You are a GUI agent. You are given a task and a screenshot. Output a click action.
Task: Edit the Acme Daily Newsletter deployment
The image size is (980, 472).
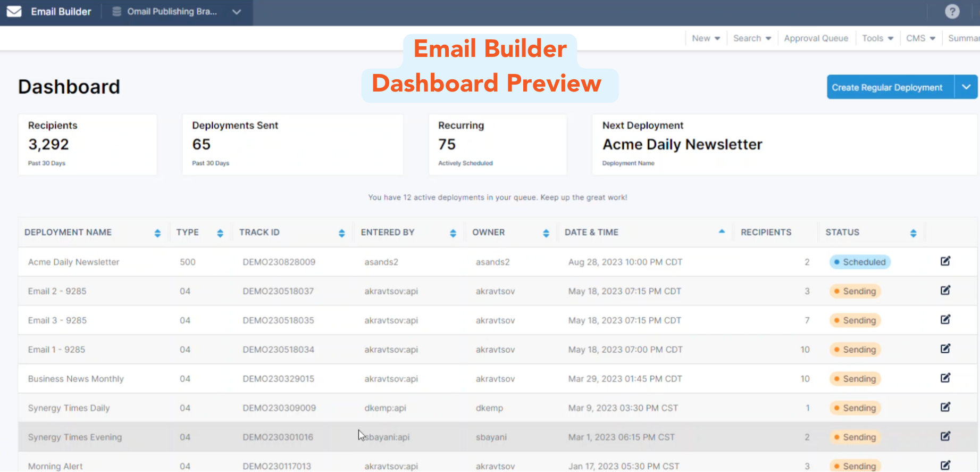click(x=945, y=261)
